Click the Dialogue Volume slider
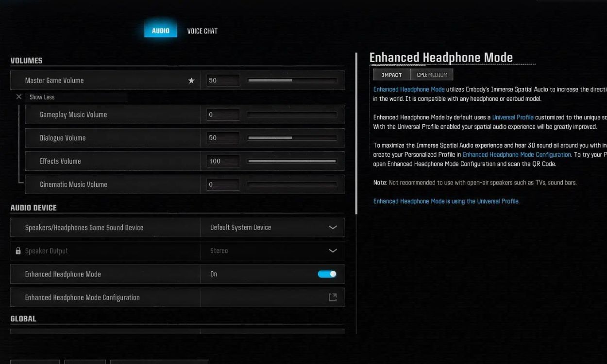607x364 pixels. pyautogui.click(x=291, y=138)
